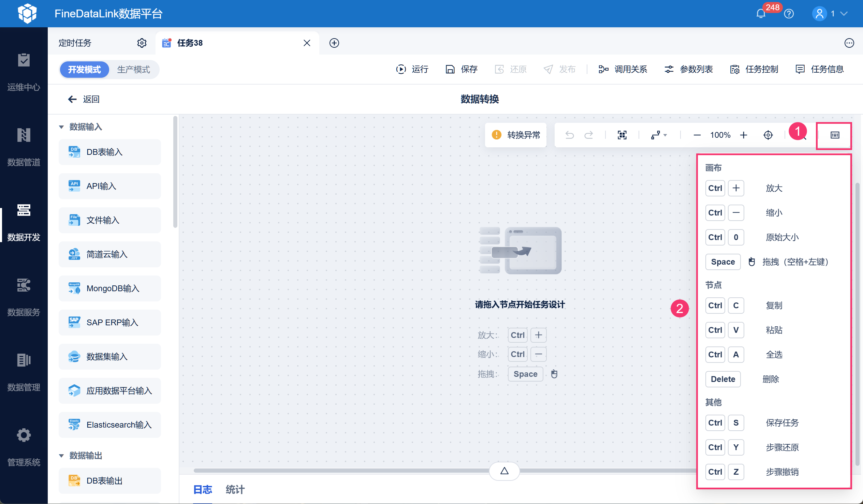The width and height of the screenshot is (863, 504).
Task: Switch to the 统计 tab
Action: click(x=235, y=489)
